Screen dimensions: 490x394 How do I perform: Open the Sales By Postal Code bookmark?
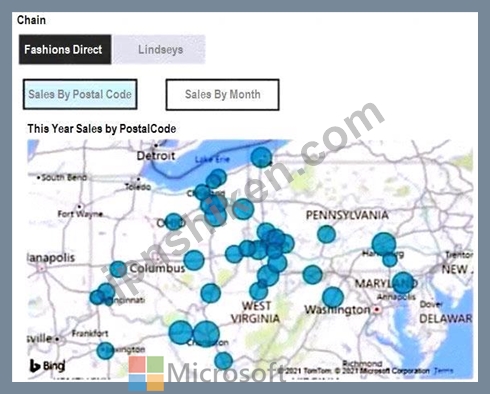[x=80, y=94]
